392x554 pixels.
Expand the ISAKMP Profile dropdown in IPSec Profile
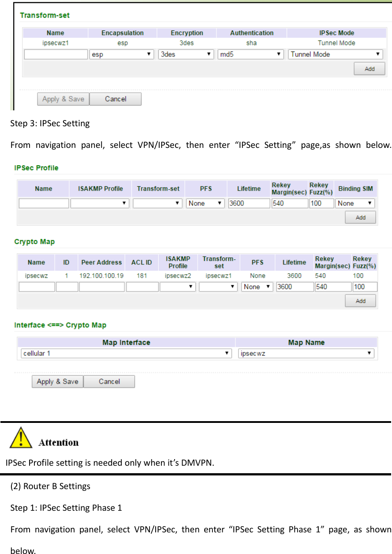click(x=100, y=203)
